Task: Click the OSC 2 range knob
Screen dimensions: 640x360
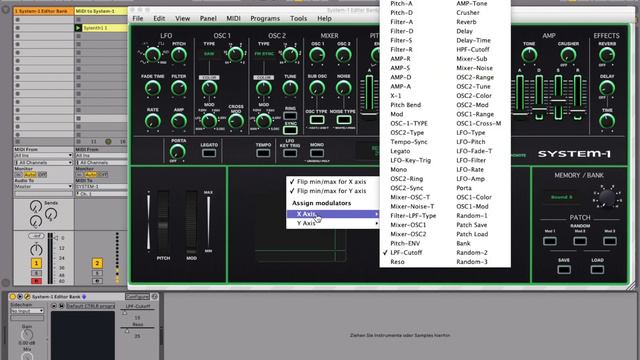Action: [x=290, y=55]
